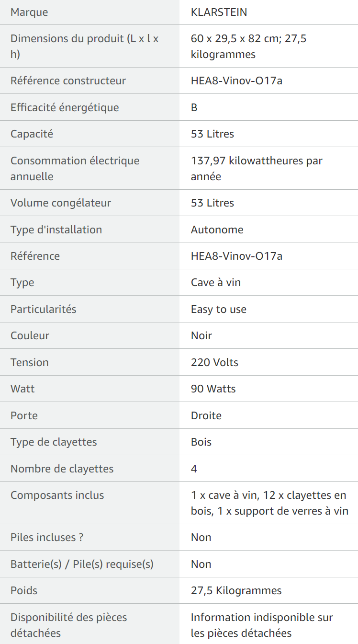Select Information indisponible sur les pièces détachées
358x644 pixels.
(x=262, y=625)
